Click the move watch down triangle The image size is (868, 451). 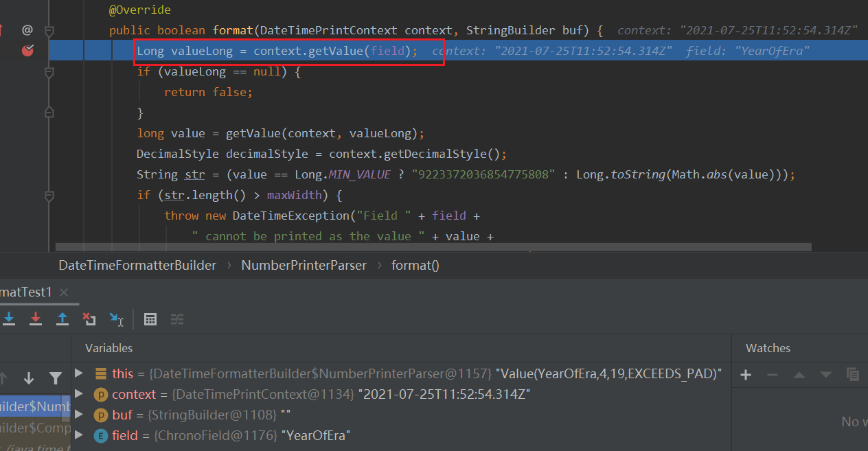[825, 375]
